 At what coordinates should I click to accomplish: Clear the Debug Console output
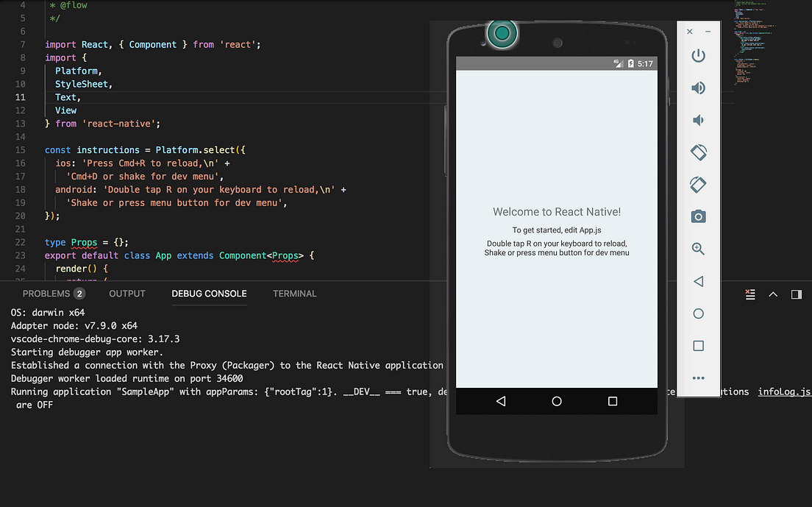pyautogui.click(x=749, y=294)
